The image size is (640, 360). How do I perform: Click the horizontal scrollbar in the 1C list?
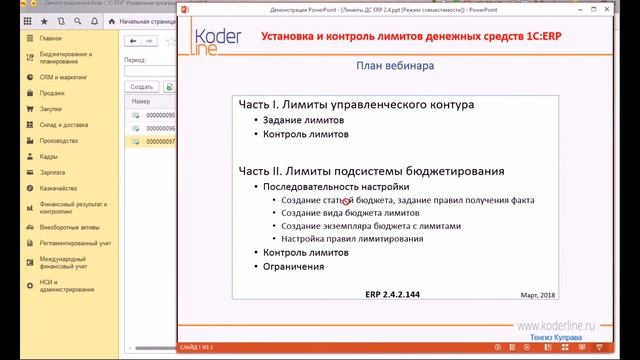coord(155,348)
